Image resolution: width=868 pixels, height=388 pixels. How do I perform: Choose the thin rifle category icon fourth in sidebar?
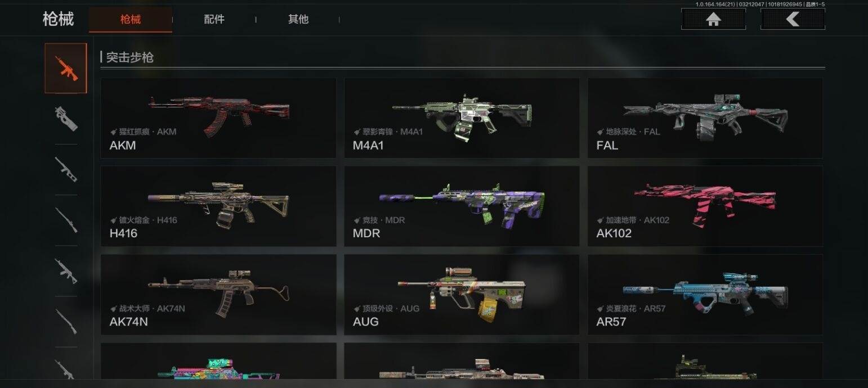click(x=66, y=220)
